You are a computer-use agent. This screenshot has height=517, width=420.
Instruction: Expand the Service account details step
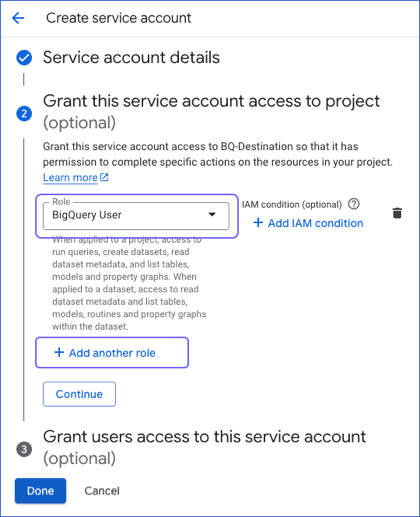[x=131, y=57]
